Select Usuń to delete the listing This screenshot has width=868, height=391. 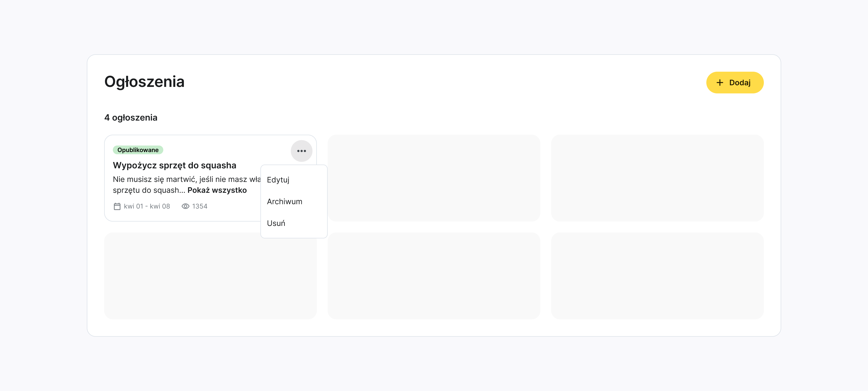click(x=276, y=223)
